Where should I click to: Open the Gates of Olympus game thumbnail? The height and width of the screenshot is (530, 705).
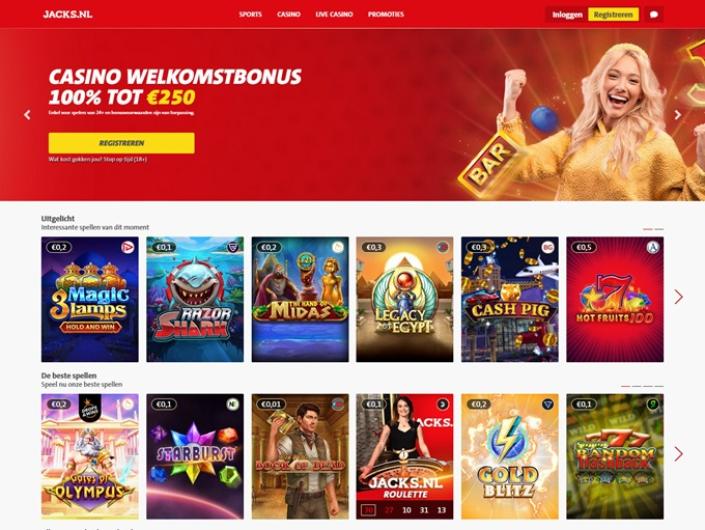point(90,457)
